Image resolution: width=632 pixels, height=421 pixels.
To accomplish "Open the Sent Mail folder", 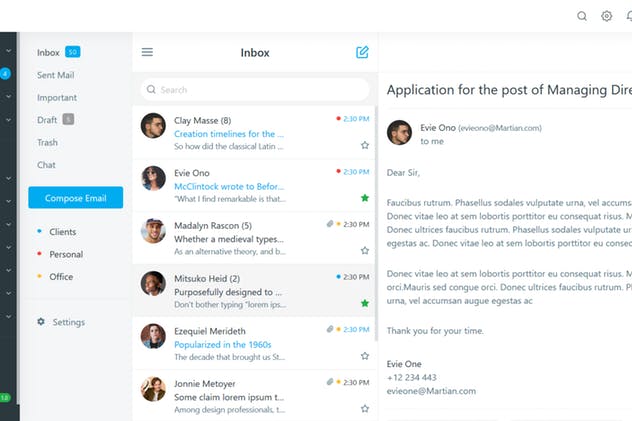I will click(56, 75).
